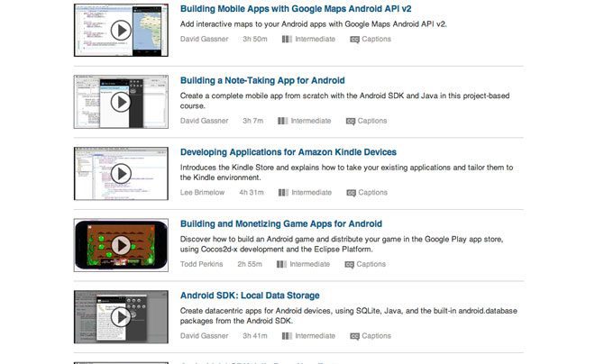Click author David Gassner on Google Maps course
595x364 pixels.
click(204, 39)
